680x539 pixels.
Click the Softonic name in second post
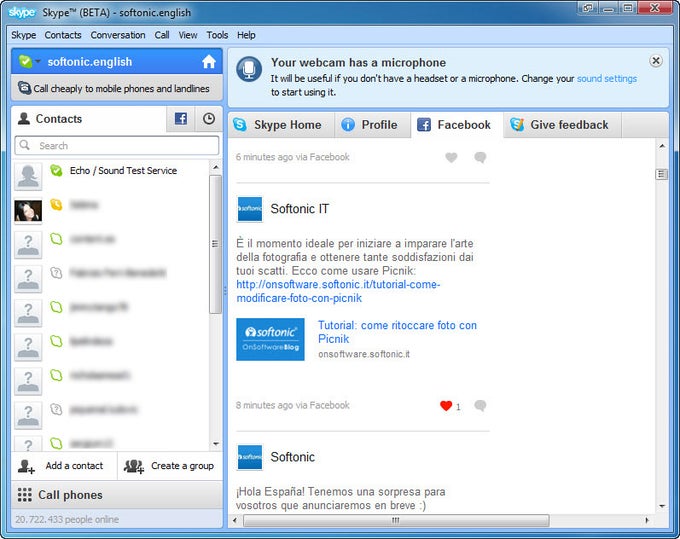pyautogui.click(x=293, y=457)
